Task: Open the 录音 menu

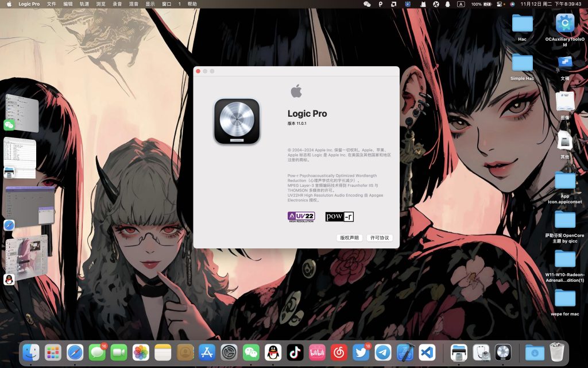Action: [117, 4]
